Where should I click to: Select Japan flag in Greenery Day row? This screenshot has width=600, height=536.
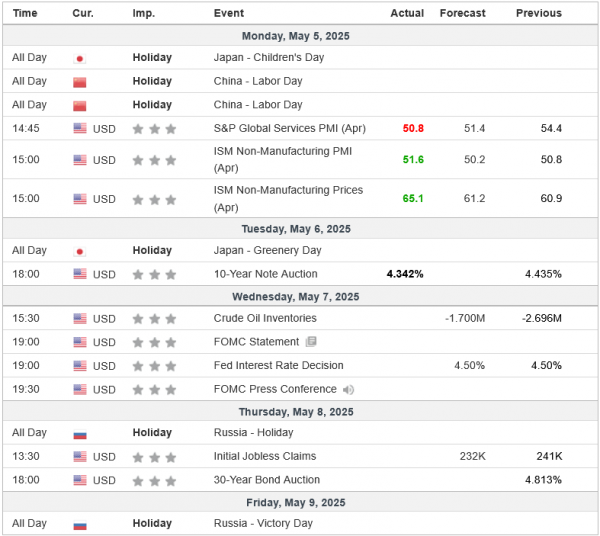click(80, 251)
